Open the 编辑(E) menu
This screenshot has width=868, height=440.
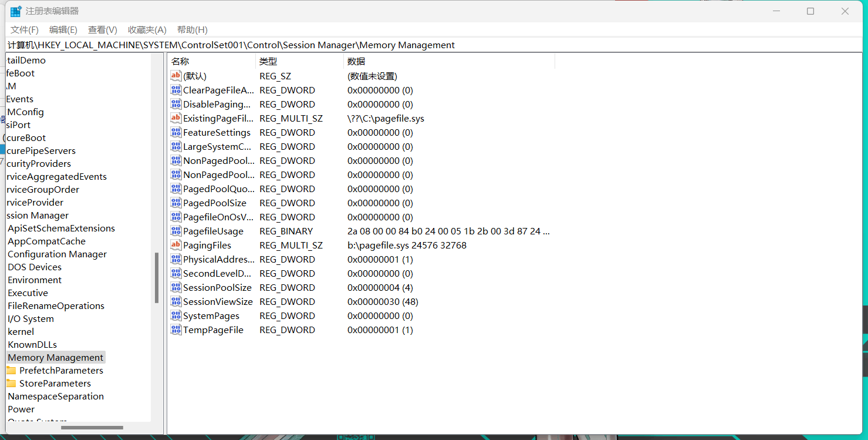(63, 29)
